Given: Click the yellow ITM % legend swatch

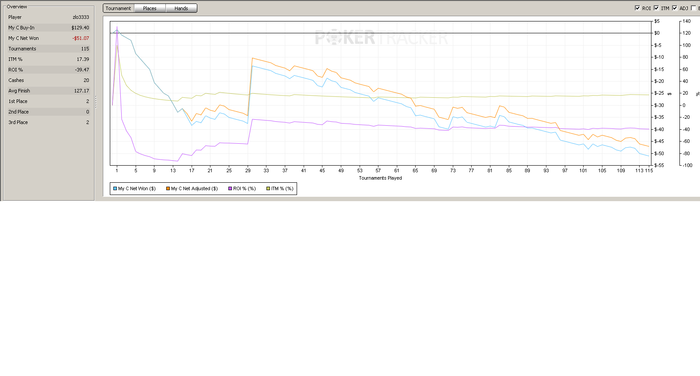Looking at the screenshot, I should [268, 188].
